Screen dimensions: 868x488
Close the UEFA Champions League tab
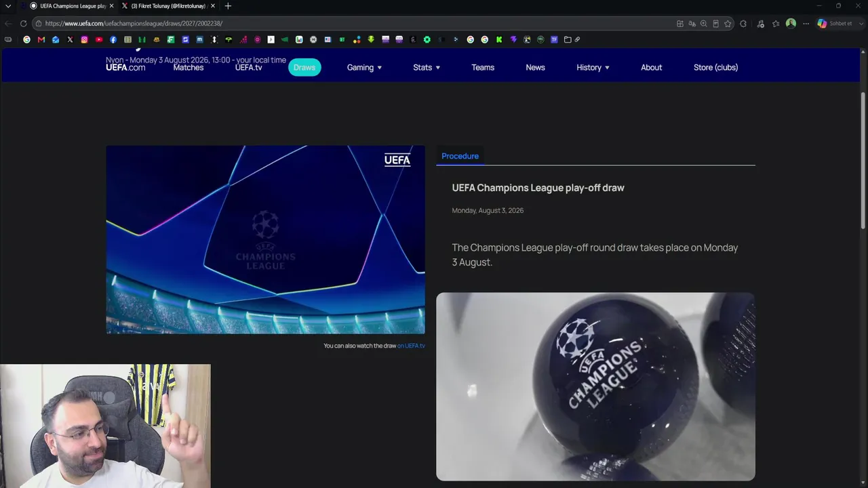111,6
